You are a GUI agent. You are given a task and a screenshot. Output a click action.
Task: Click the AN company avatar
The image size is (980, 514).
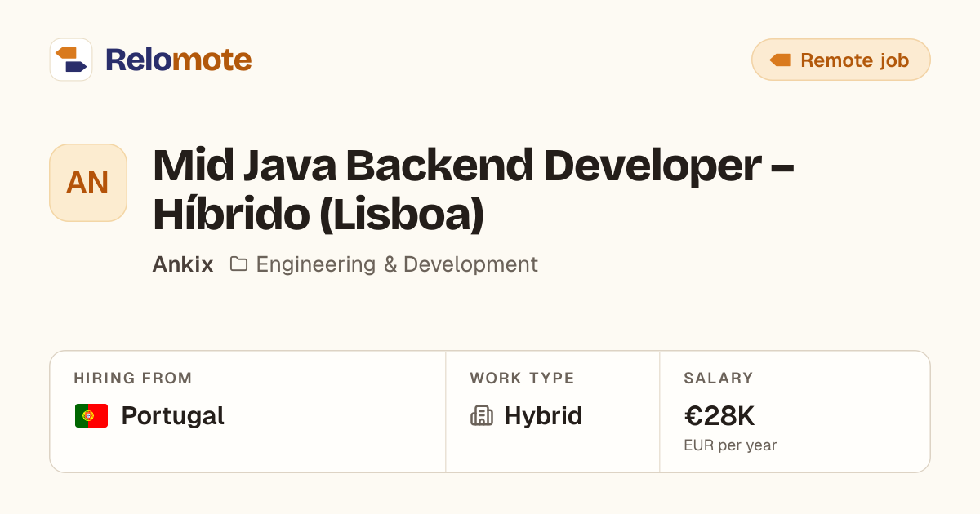(88, 183)
